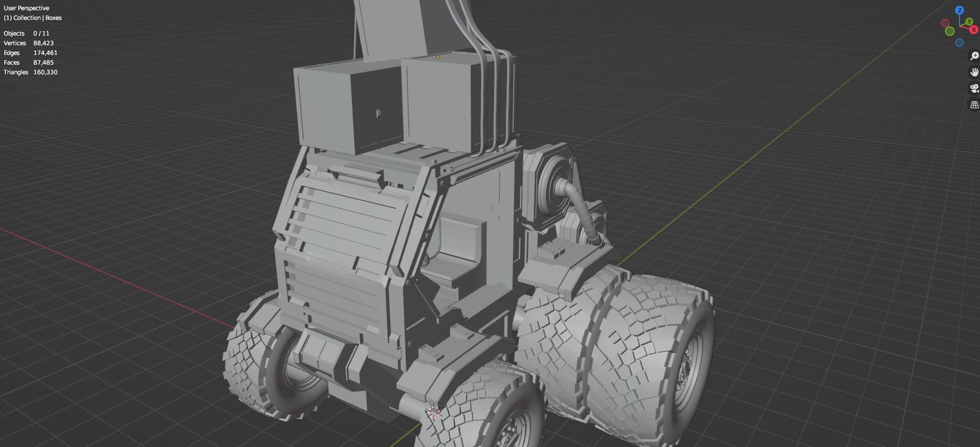This screenshot has height=447, width=980.
Task: Click the 3D cursor near front wheel
Action: 434,413
